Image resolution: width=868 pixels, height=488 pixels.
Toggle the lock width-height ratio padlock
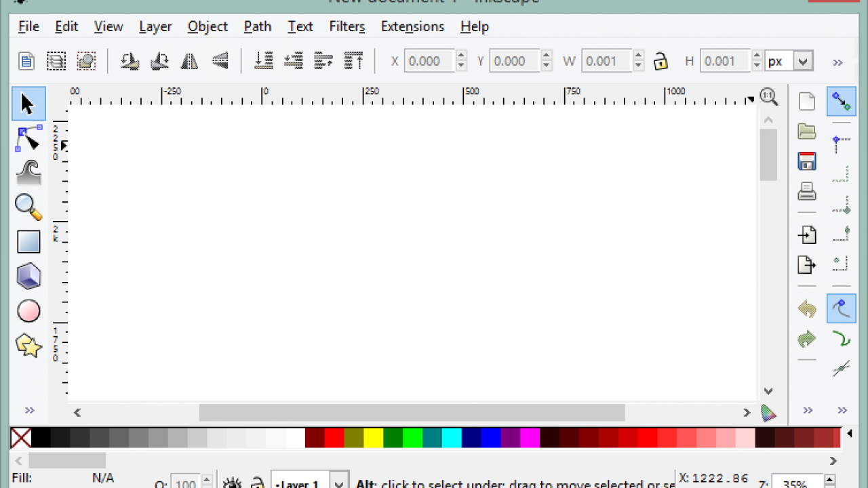[x=660, y=61]
